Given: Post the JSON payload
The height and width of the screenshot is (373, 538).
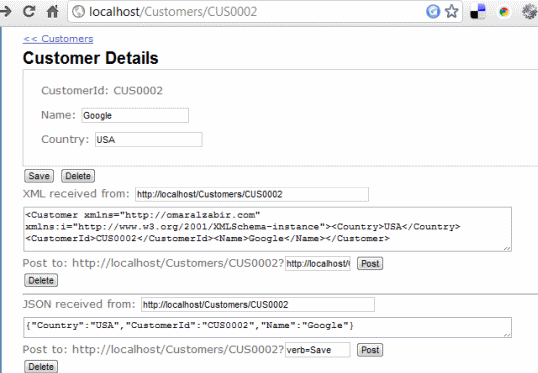Looking at the screenshot, I should click(x=370, y=350).
